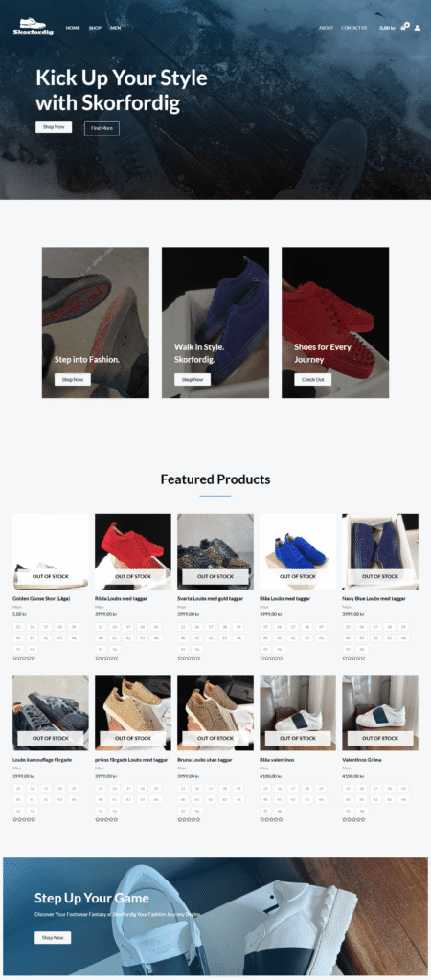431x980 pixels.
Task: Click the Find More button
Action: click(102, 128)
